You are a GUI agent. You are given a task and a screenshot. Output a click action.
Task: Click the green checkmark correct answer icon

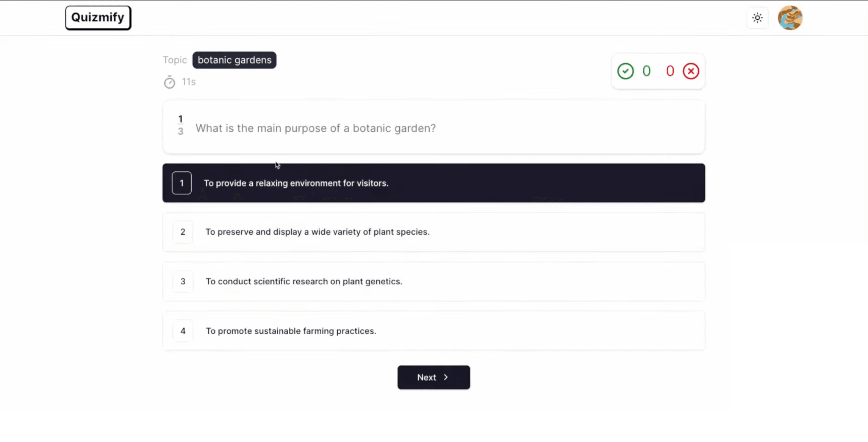[625, 71]
